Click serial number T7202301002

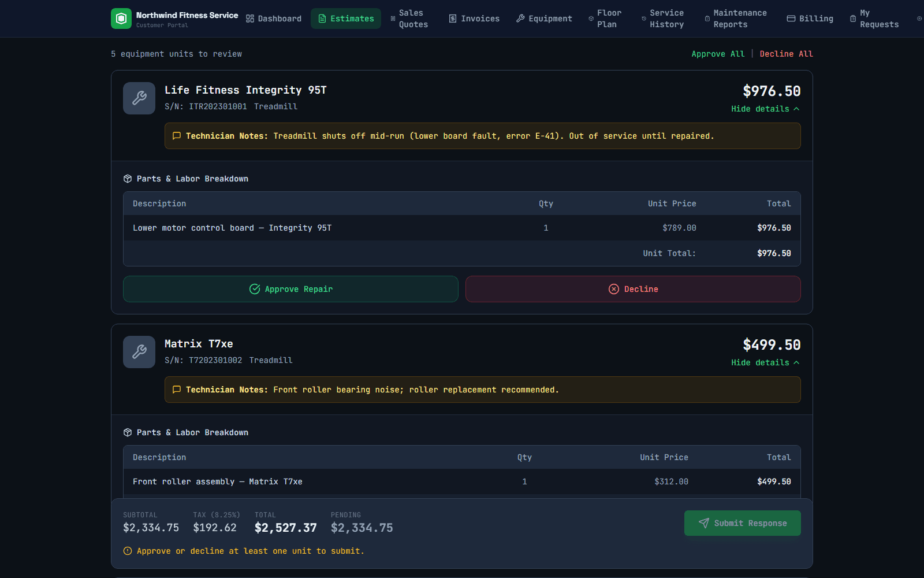point(215,360)
